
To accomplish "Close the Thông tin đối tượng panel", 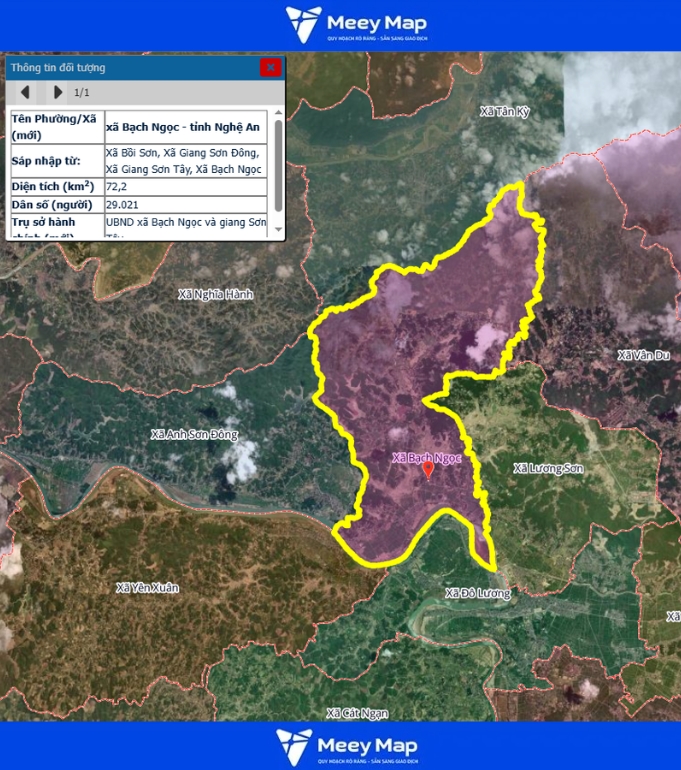I will (x=270, y=68).
